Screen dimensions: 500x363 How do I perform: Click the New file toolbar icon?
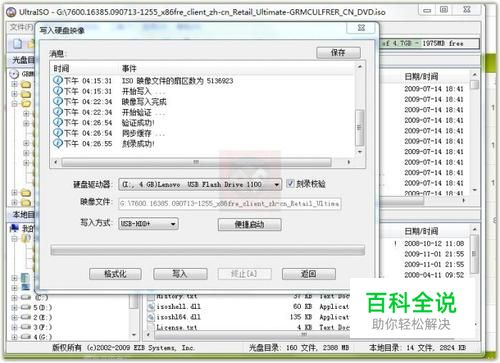click(x=18, y=44)
